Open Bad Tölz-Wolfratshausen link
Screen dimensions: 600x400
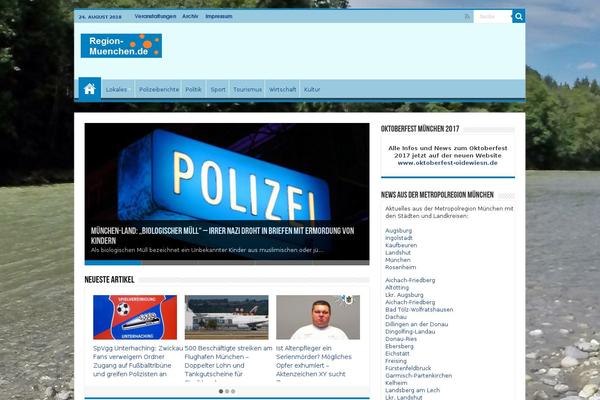tap(419, 309)
